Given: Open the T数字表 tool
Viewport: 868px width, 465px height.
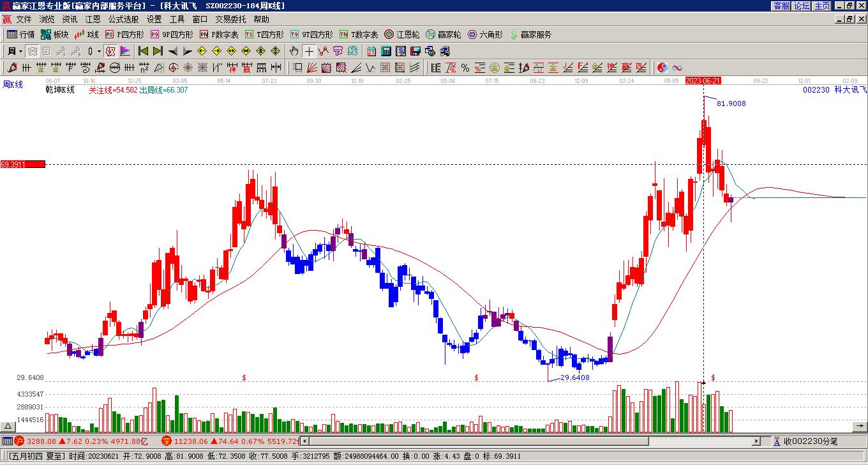Looking at the screenshot, I should [x=359, y=34].
